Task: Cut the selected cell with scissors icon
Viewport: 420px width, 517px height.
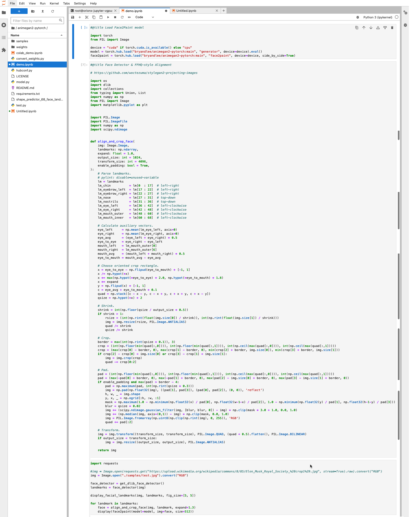Action: pyautogui.click(x=87, y=17)
